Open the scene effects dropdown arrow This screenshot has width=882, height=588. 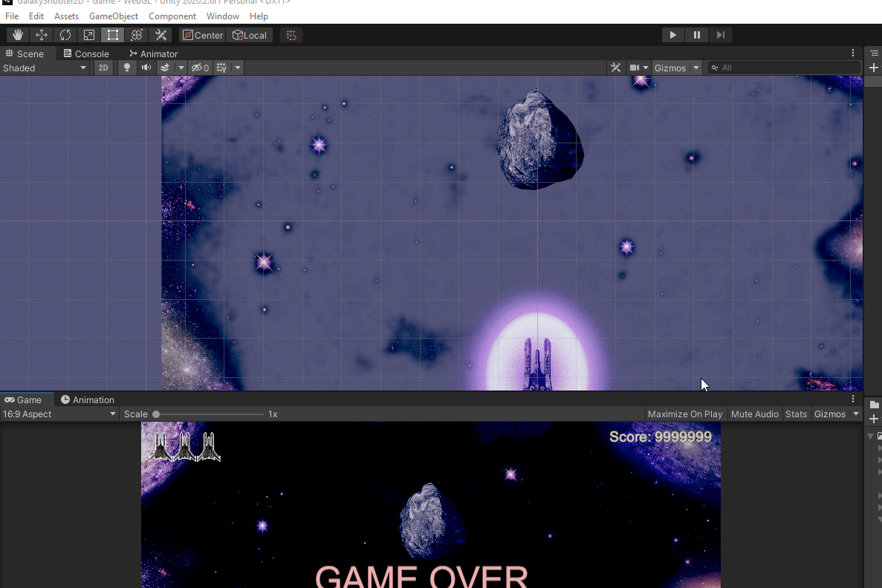pyautogui.click(x=181, y=68)
